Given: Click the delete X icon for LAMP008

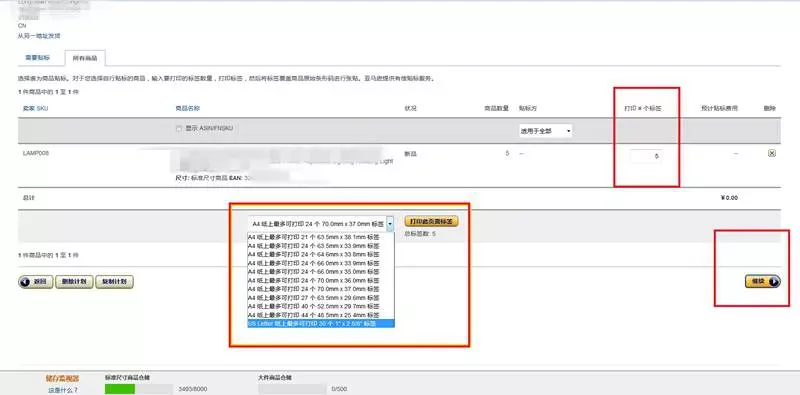Looking at the screenshot, I should [x=771, y=153].
